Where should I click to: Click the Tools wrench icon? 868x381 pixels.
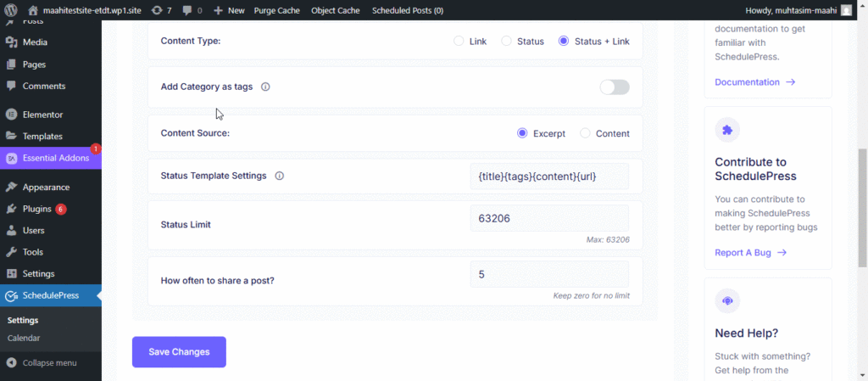click(x=11, y=252)
